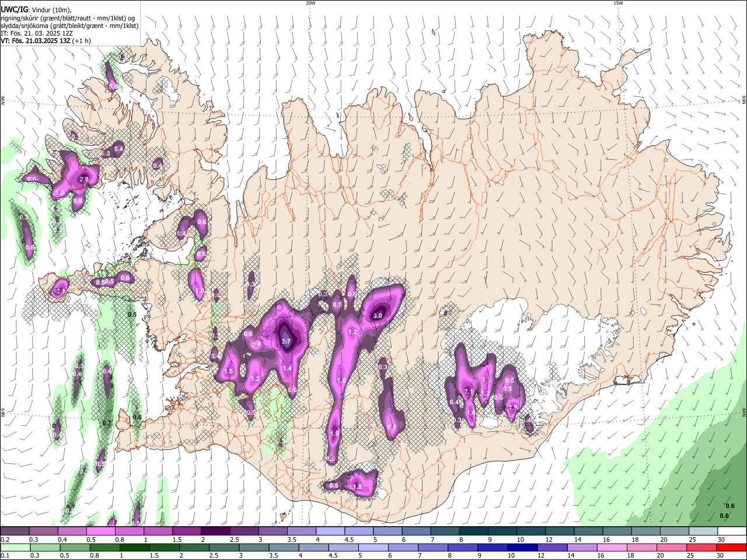Click the '20W' longitude label

(x=310, y=3)
